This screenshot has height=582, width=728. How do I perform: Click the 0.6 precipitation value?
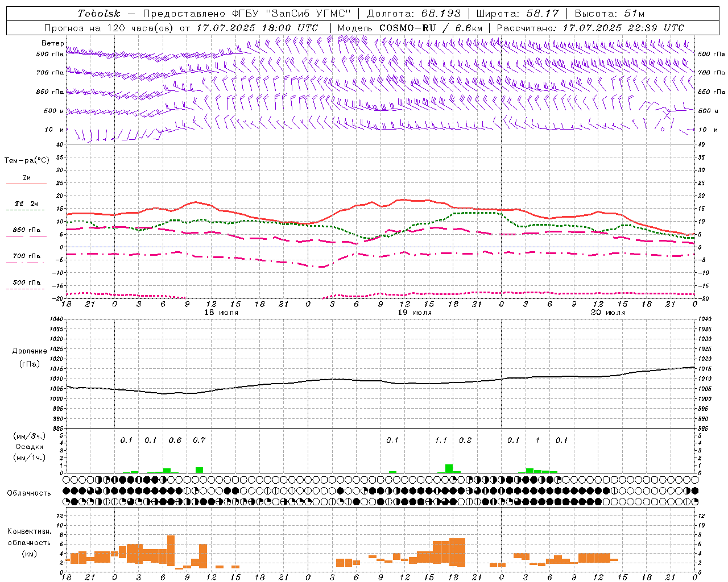[x=175, y=440]
